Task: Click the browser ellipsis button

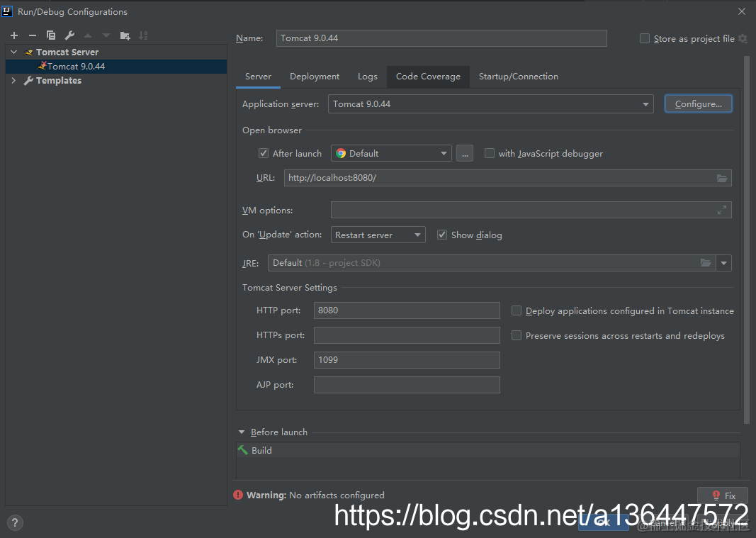Action: click(x=465, y=153)
